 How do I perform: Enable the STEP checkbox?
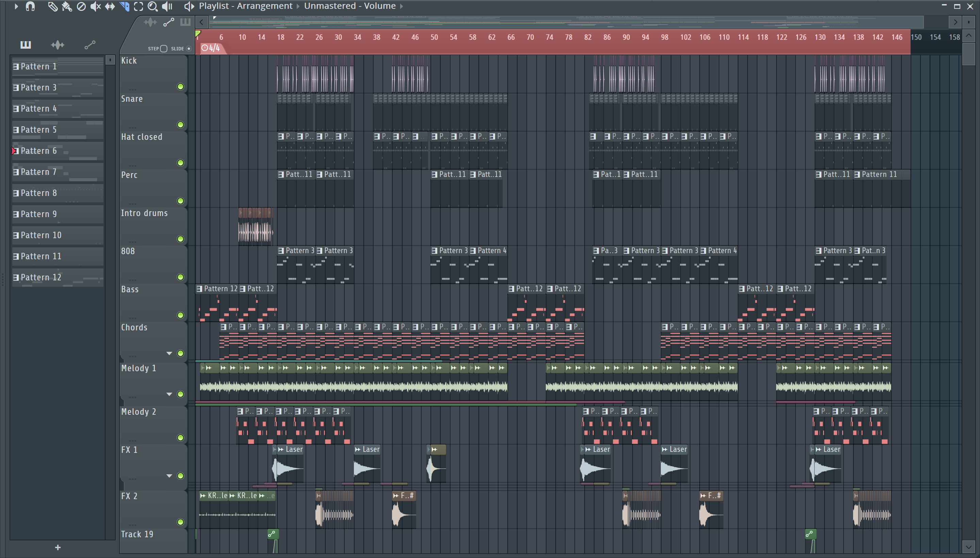point(164,49)
